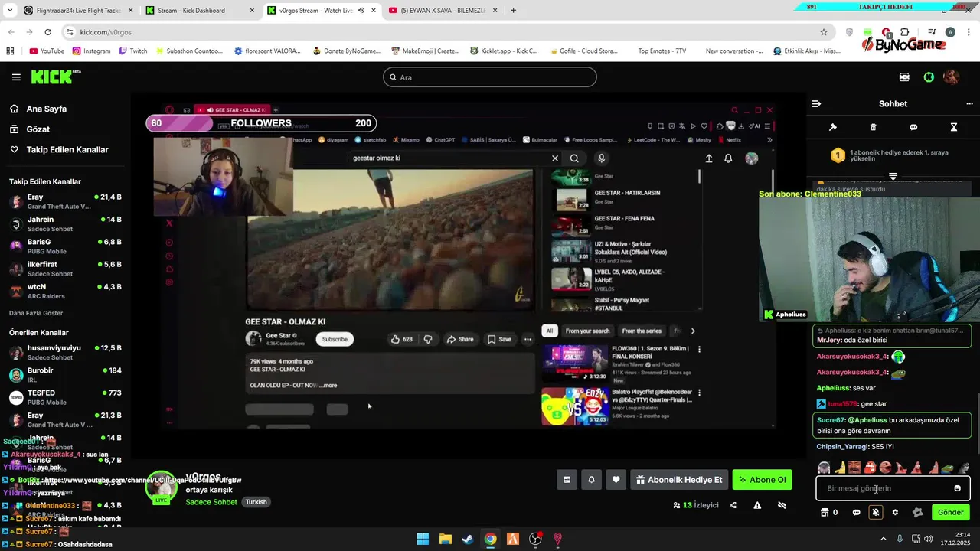980x551 pixels.
Task: Open Twitch bookmark
Action: (x=133, y=51)
